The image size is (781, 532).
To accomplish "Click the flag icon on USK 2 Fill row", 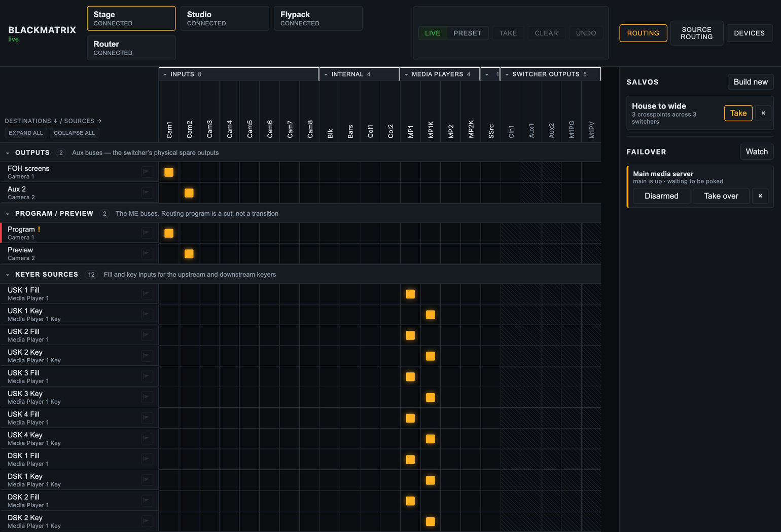I will pos(147,335).
